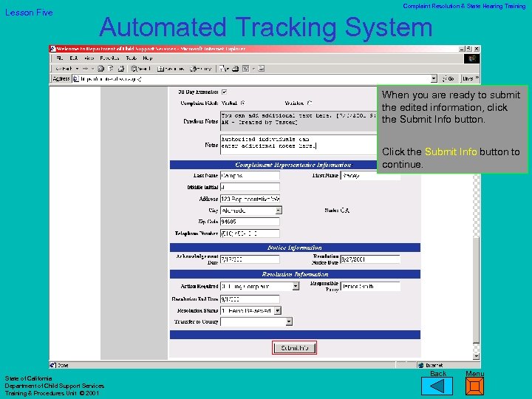Expand the Links toolbar chevron
This screenshot has width=532, height=399.
477,78
